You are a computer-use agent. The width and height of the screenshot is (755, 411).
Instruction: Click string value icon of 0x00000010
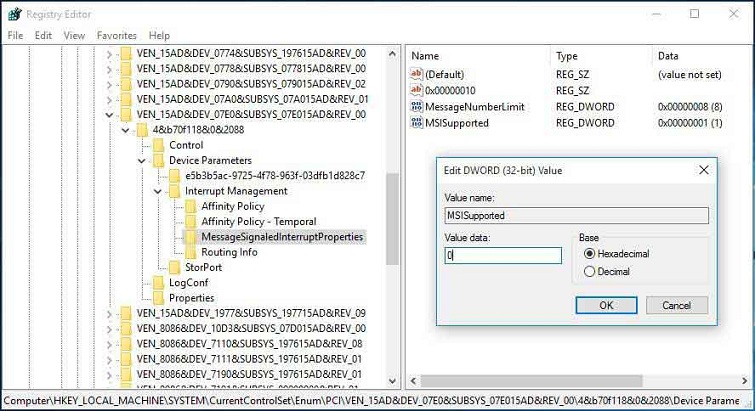click(416, 90)
